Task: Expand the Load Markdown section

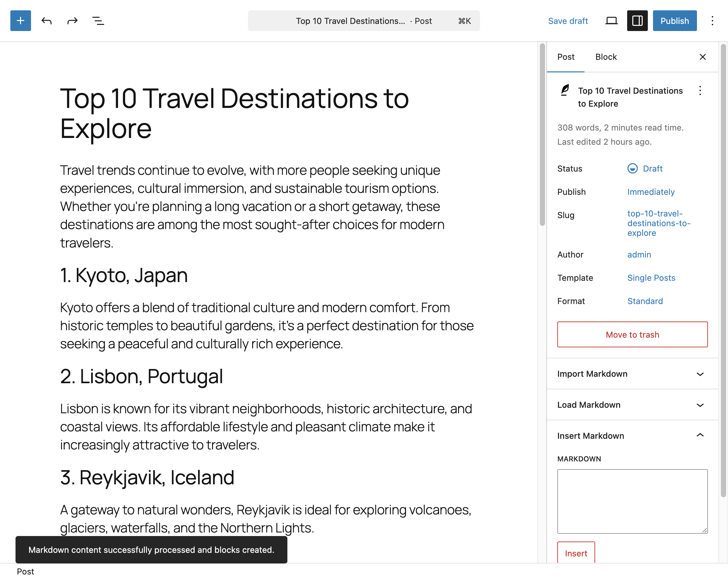Action: coord(632,405)
